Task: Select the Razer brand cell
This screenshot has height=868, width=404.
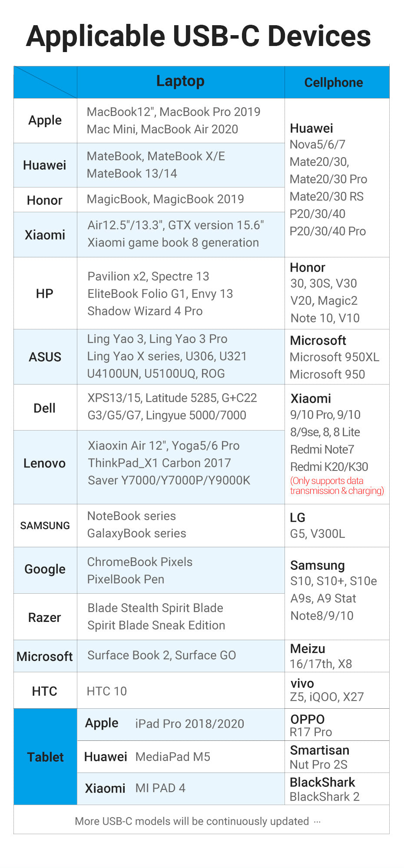Action: pyautogui.click(x=45, y=617)
